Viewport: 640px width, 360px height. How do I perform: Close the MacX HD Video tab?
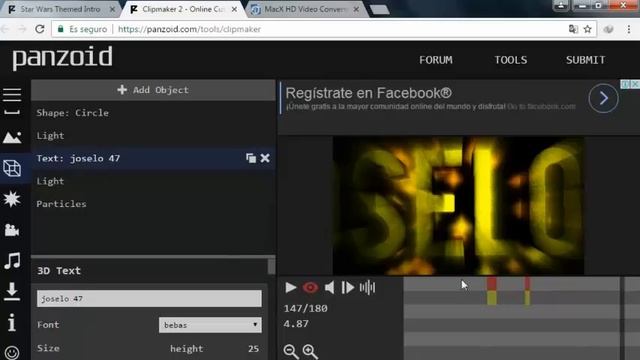coord(356,9)
